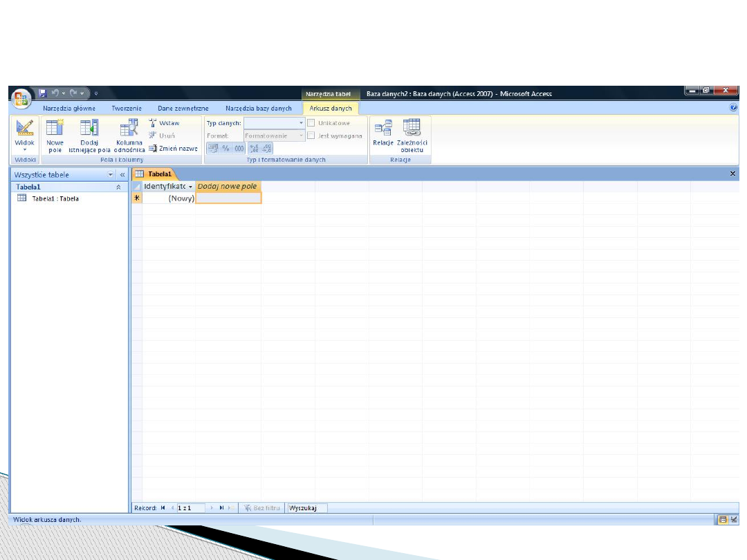Click the Wstaw button

click(165, 123)
